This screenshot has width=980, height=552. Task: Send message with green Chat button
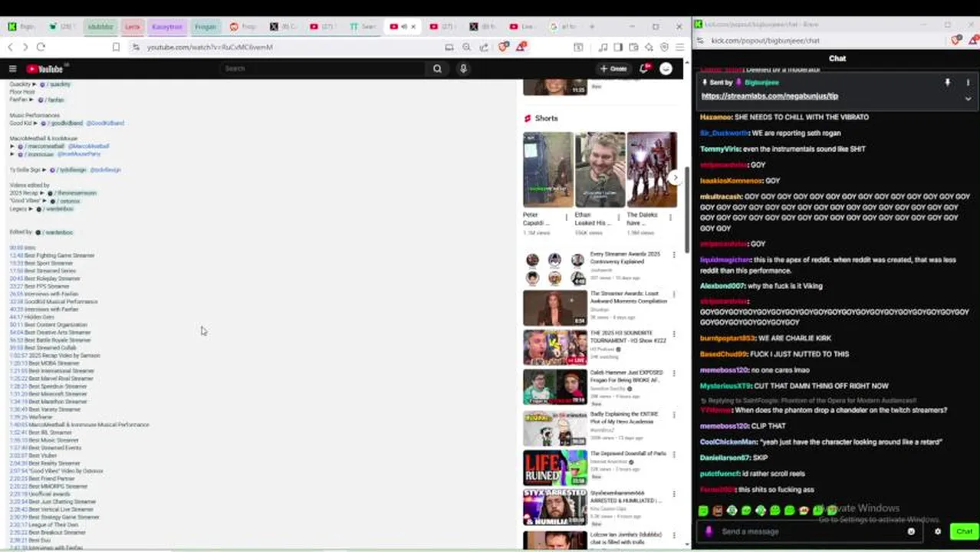point(963,531)
